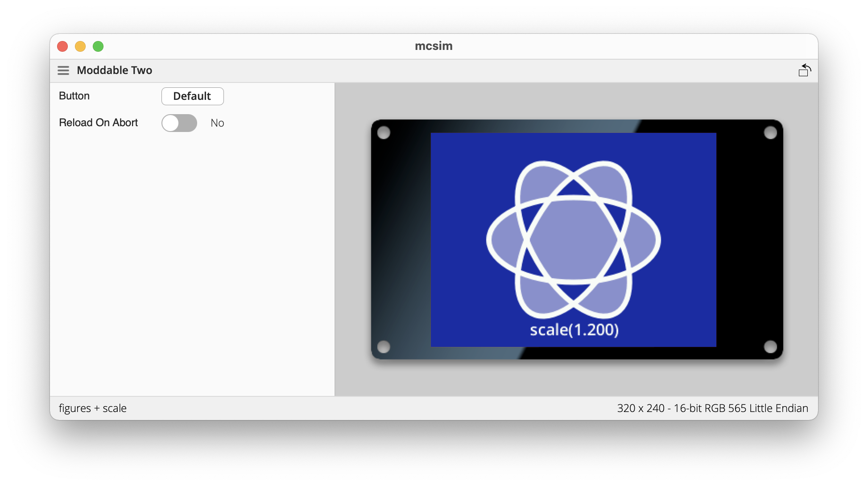Toggle the Reload On Abort switch
Viewport: 868px width, 486px height.
[x=179, y=123]
